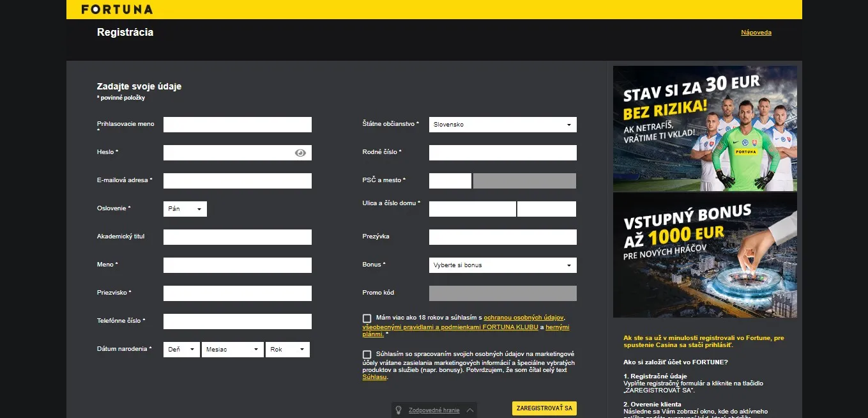Open the Zodpovedné hranie link
This screenshot has width=868, height=418.
click(434, 410)
